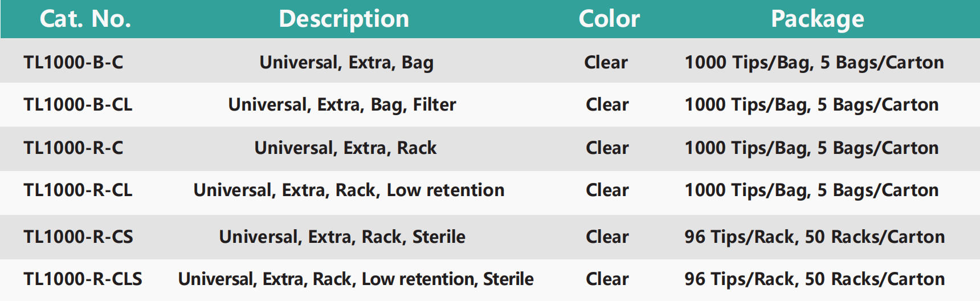The image size is (980, 301).
Task: Click the Color column header
Action: (609, 19)
